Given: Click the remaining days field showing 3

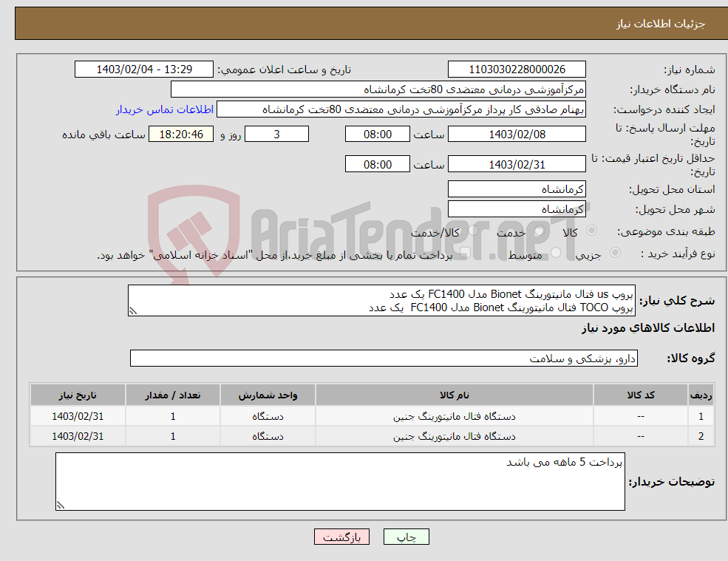Looking at the screenshot, I should pyautogui.click(x=276, y=135).
